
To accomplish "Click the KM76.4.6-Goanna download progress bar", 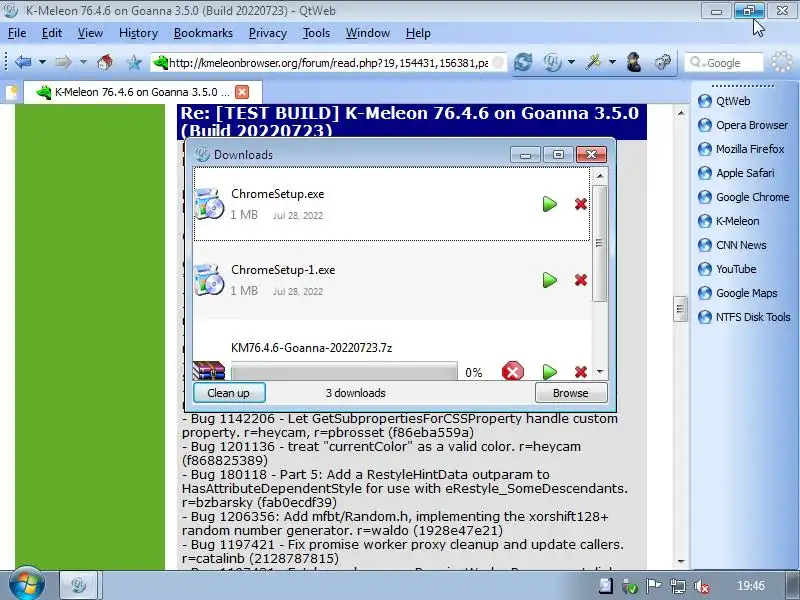I will 344,371.
